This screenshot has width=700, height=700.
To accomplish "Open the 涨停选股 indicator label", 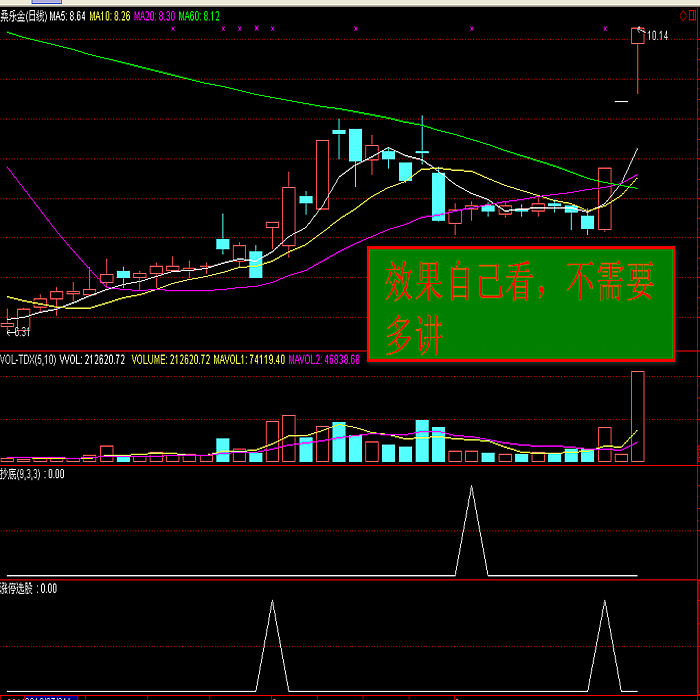I will point(28,589).
